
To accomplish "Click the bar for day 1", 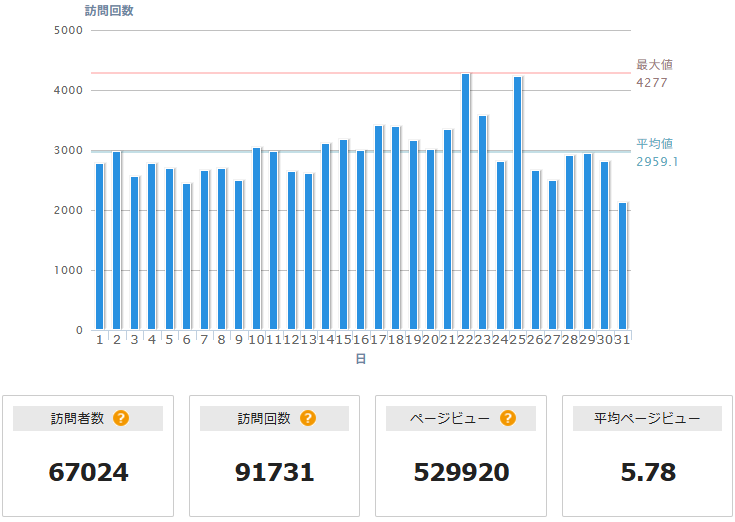I will (x=100, y=246).
